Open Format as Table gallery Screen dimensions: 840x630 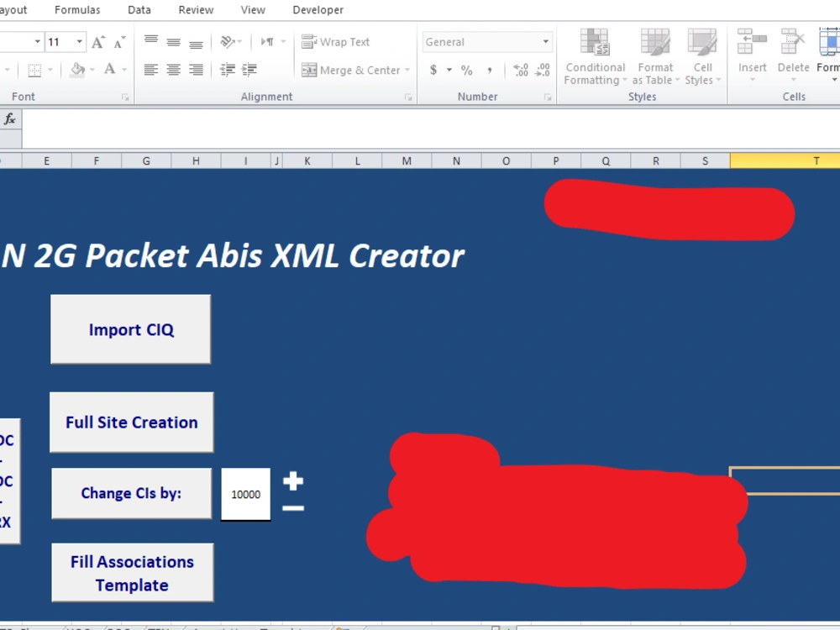[x=655, y=57]
